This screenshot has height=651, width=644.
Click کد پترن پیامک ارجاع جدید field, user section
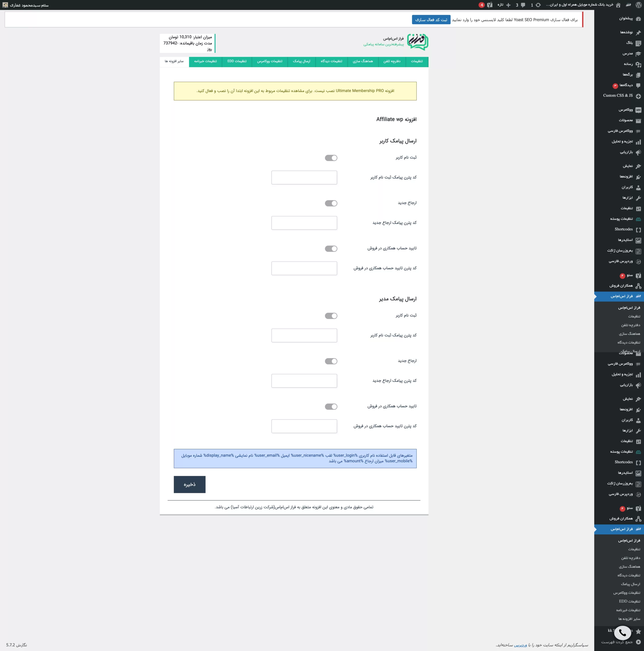304,223
